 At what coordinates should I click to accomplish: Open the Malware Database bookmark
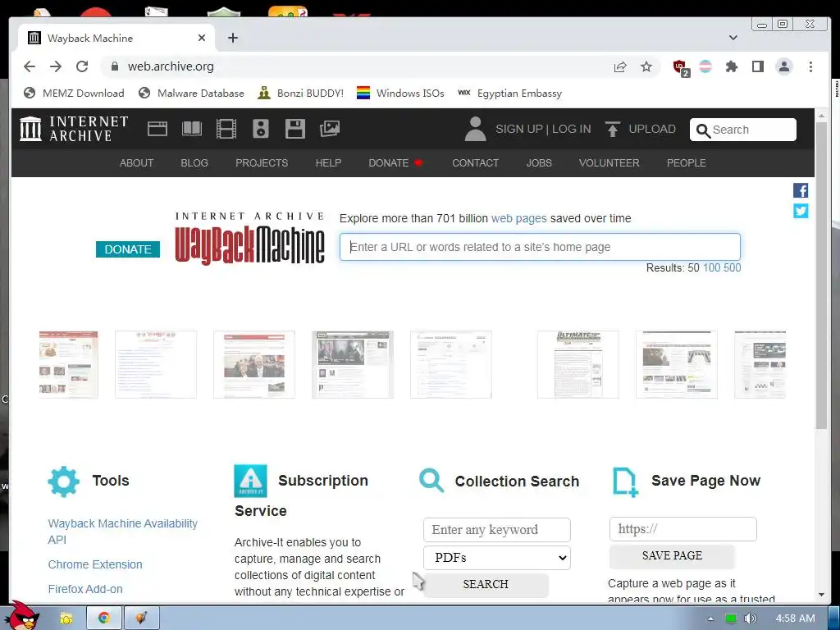point(191,94)
